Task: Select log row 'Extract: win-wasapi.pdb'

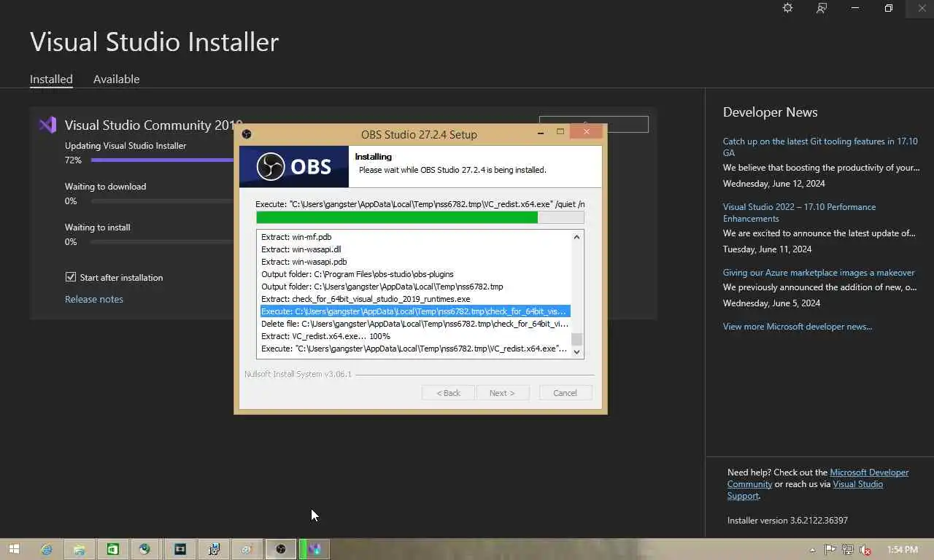Action: (x=414, y=261)
